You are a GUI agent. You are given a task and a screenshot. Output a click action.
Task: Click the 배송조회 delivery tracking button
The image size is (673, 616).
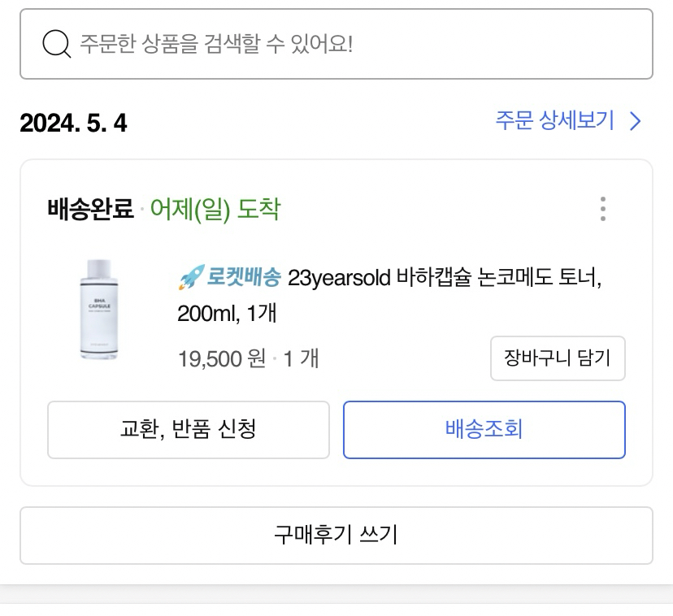coord(484,430)
